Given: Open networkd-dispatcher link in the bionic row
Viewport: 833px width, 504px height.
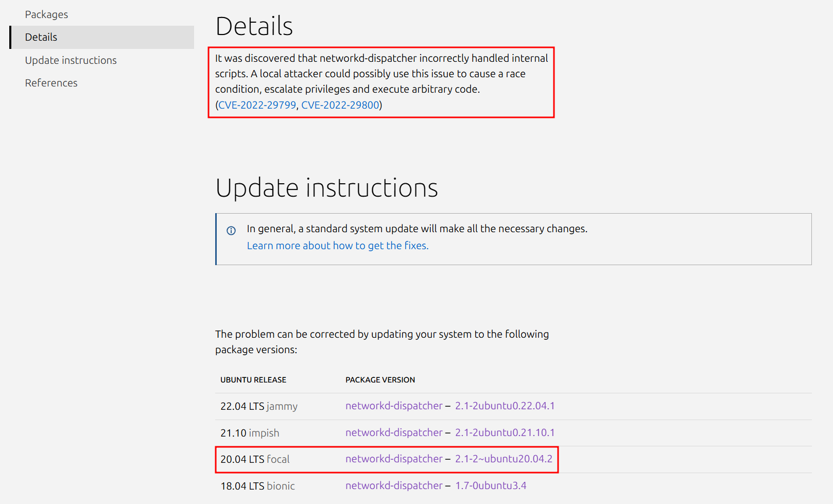Looking at the screenshot, I should 394,485.
